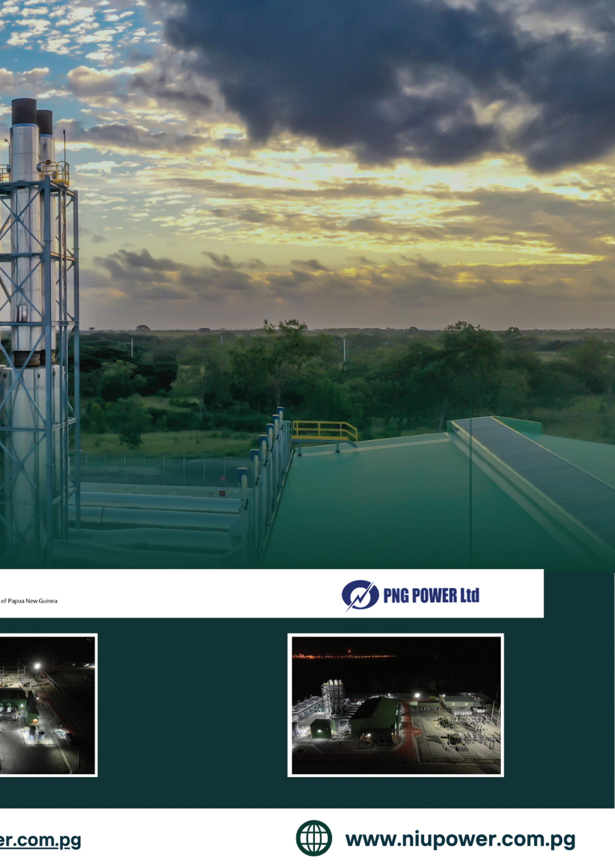Click the globe website icon
The image size is (615, 868).
313,838
